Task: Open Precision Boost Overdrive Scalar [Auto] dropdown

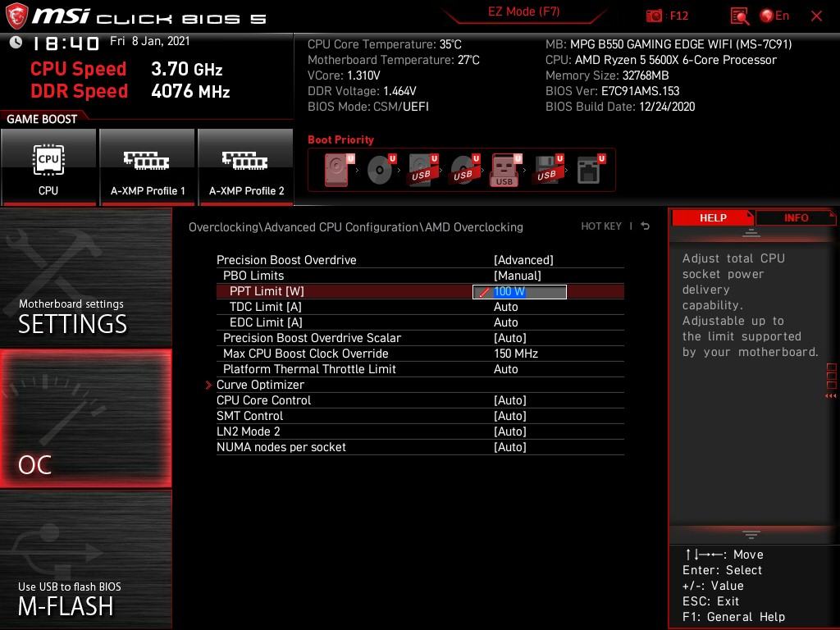Action: (510, 338)
